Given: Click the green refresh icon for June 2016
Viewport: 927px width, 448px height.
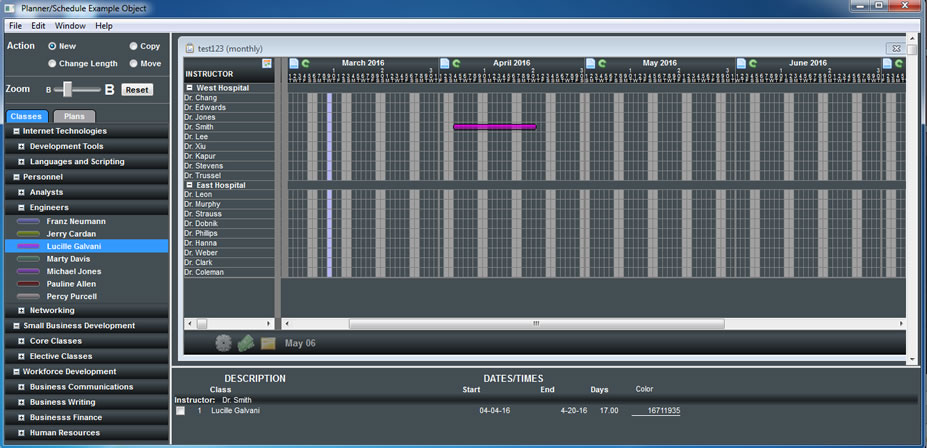Looking at the screenshot, I should (754, 63).
